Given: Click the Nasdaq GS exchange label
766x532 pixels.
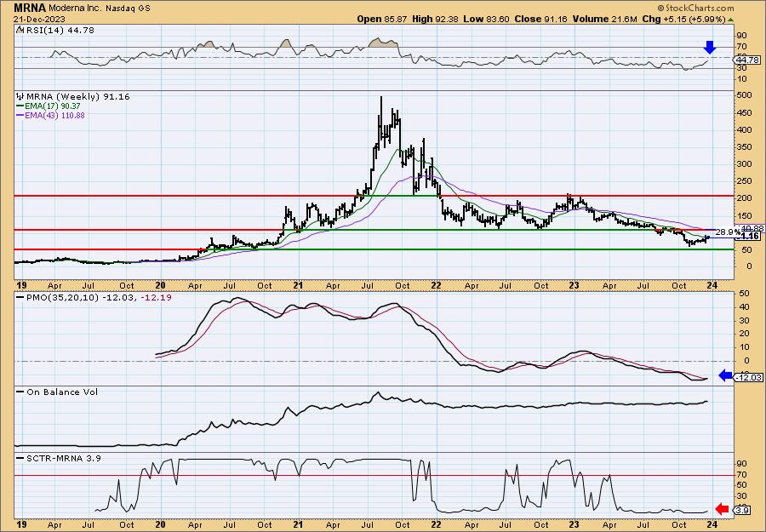Looking at the screenshot, I should pos(129,9).
